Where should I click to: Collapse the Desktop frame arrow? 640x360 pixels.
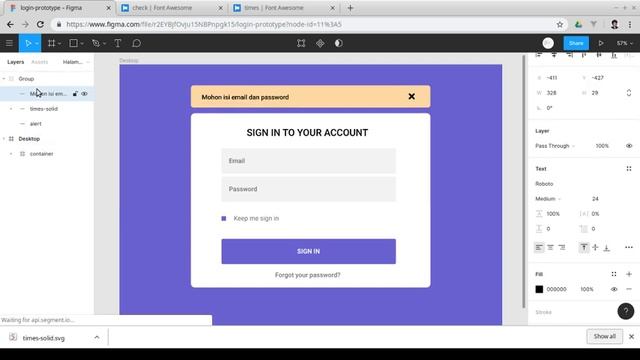tap(4, 139)
